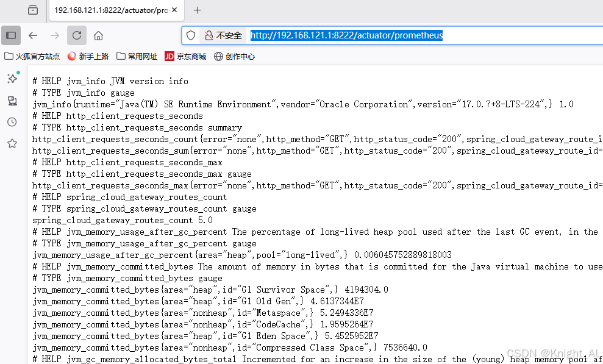Click '# HELP http_client_requests_seconds' line
The height and width of the screenshot is (364, 603).
coord(118,116)
